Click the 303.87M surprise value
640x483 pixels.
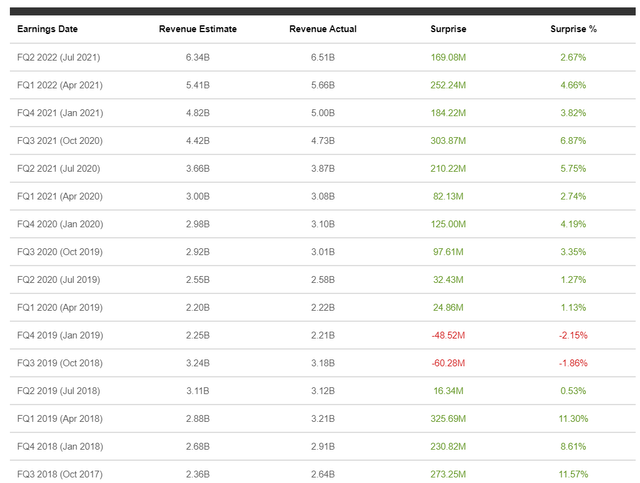448,141
